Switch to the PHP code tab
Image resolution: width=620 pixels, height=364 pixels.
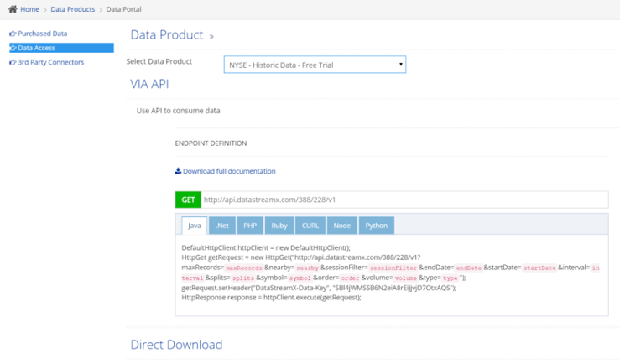pos(250,226)
